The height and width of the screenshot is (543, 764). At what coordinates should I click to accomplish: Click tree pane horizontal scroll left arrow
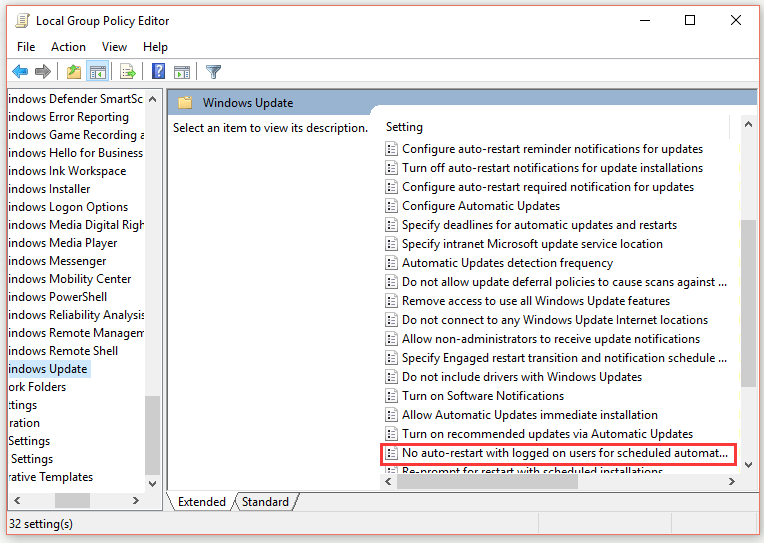18,501
